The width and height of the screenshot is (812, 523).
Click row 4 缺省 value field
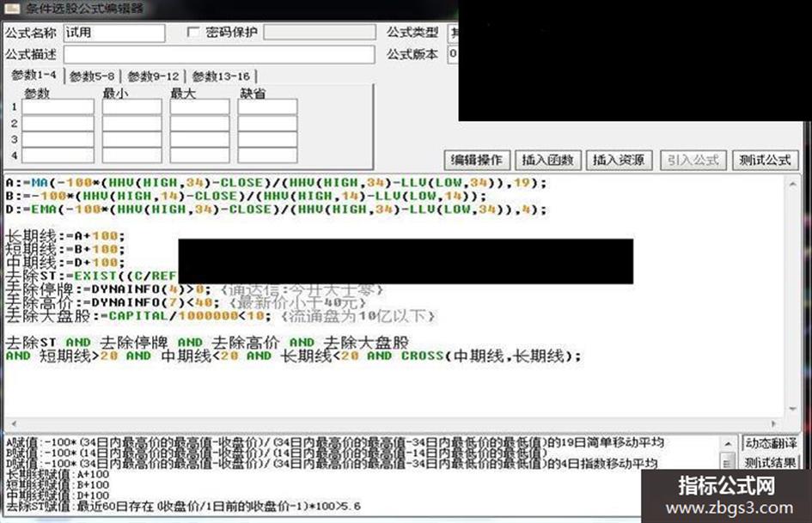click(268, 155)
